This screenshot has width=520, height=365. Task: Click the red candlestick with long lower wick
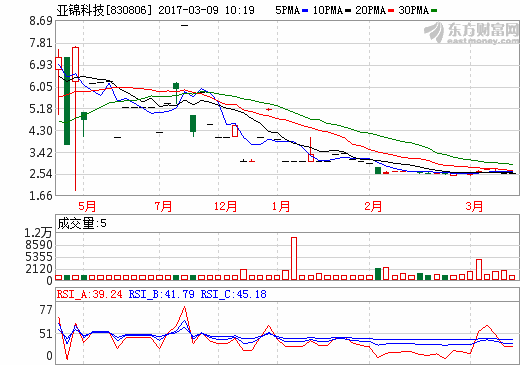(x=75, y=118)
